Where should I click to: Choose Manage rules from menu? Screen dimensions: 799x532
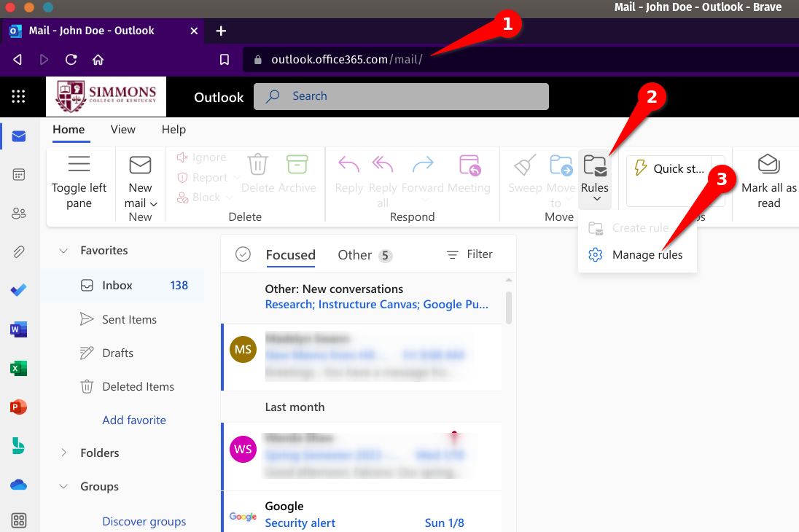coord(637,255)
